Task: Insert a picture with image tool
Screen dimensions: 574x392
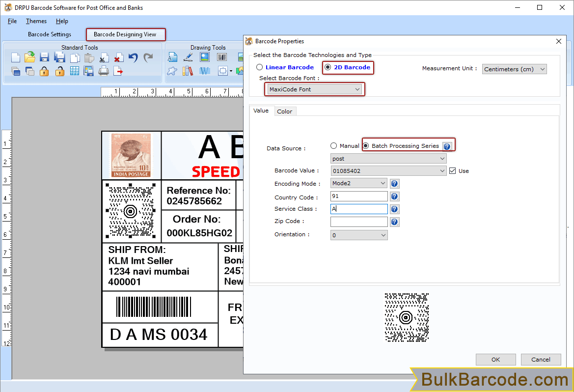Action: 205,57
